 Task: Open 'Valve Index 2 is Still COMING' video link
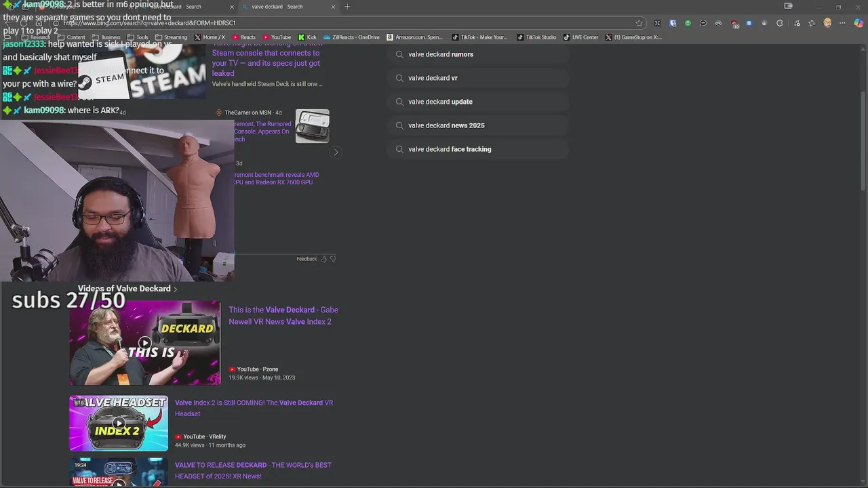pos(254,408)
